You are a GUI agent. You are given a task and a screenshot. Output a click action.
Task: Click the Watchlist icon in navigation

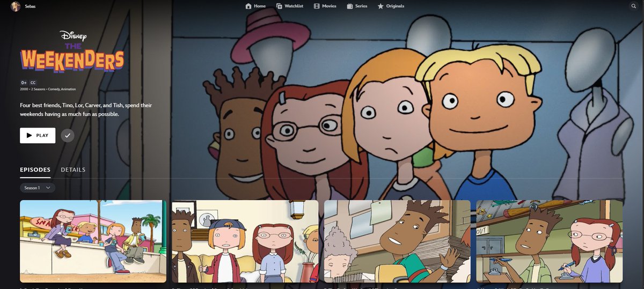(x=279, y=6)
